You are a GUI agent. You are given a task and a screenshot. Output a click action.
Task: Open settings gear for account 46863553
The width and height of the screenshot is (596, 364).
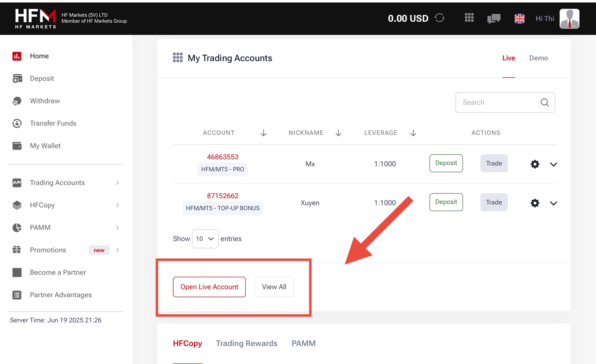click(535, 164)
